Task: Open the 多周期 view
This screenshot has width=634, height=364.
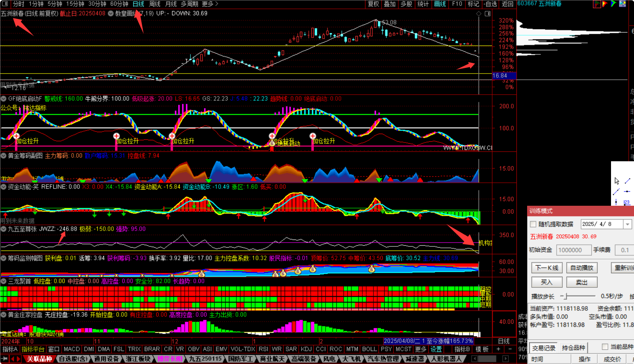Action: click(190, 4)
